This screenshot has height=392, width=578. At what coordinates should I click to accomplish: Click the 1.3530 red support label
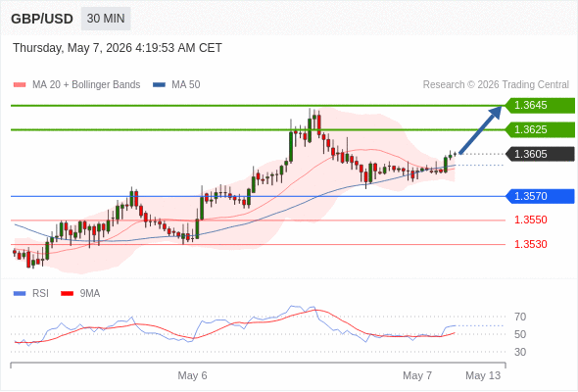point(530,244)
